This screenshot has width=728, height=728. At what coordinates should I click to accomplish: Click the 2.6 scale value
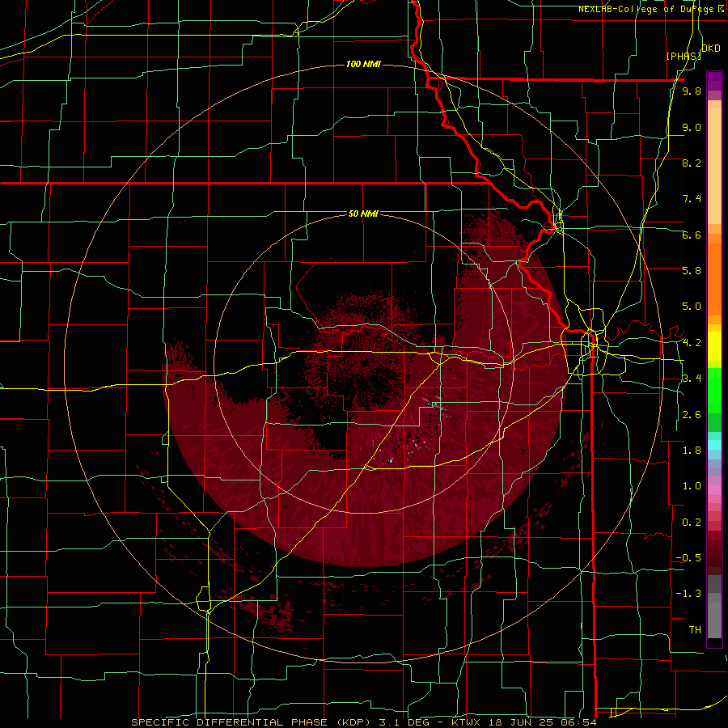tap(692, 415)
